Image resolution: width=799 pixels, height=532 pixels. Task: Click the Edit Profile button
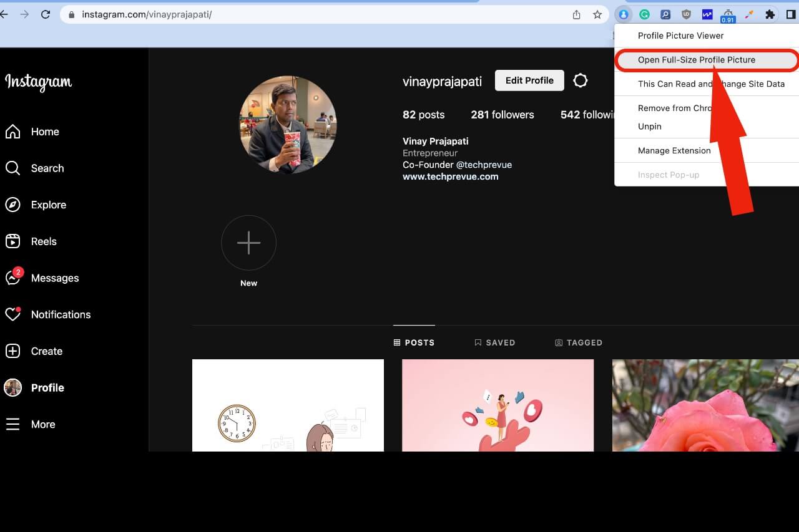pyautogui.click(x=529, y=80)
